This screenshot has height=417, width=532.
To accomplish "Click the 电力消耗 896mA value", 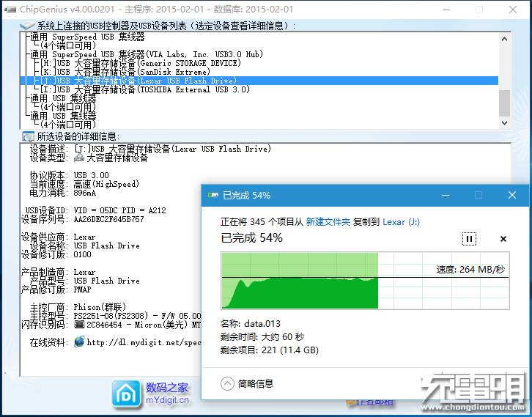I will click(85, 193).
